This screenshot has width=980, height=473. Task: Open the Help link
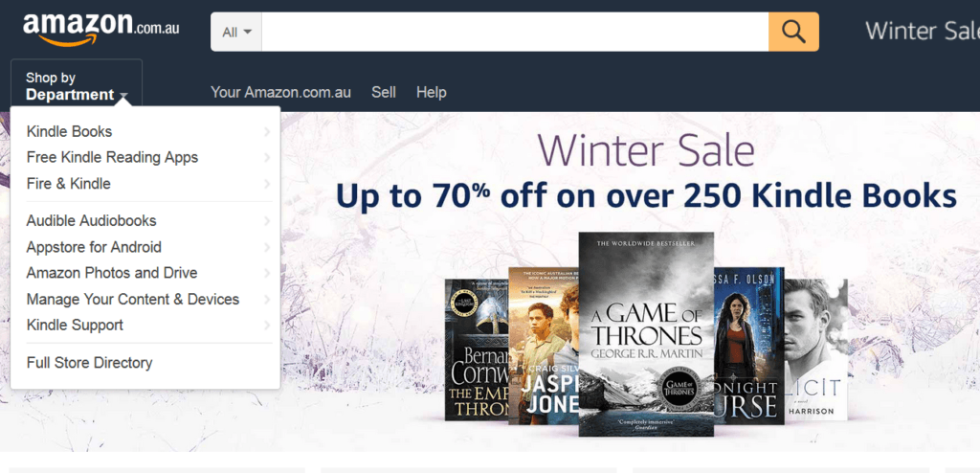pyautogui.click(x=432, y=93)
